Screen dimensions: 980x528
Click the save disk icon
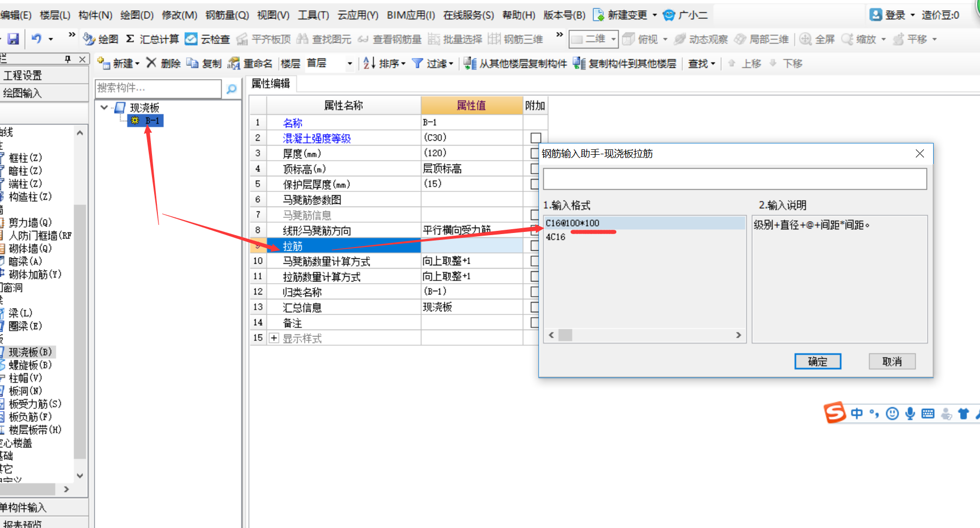coord(13,39)
